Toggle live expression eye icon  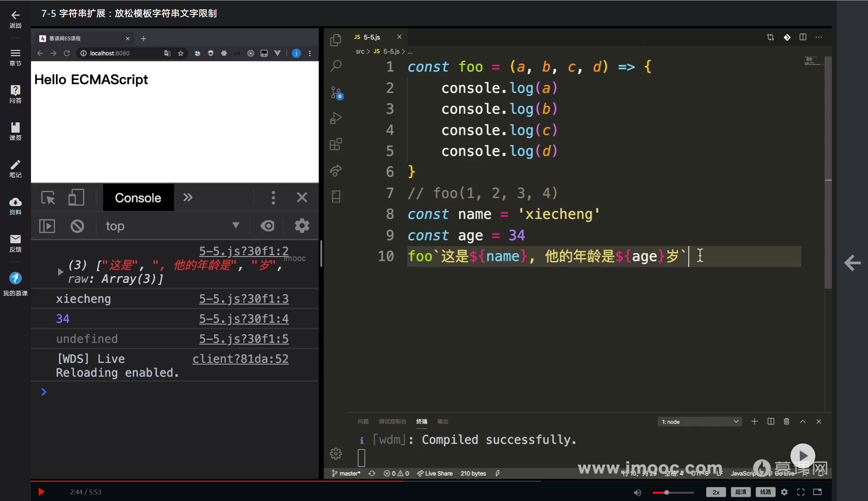(x=267, y=226)
